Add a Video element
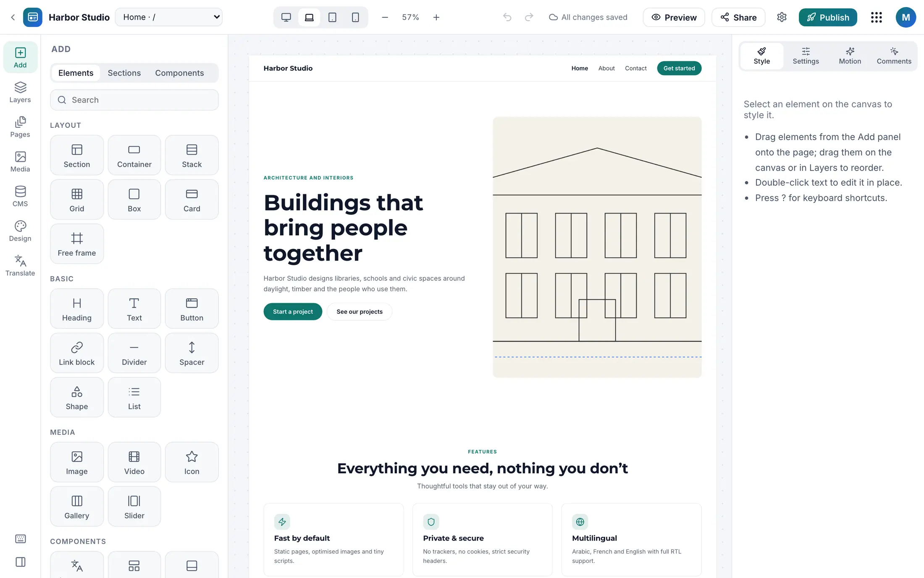This screenshot has width=924, height=578. 134,462
